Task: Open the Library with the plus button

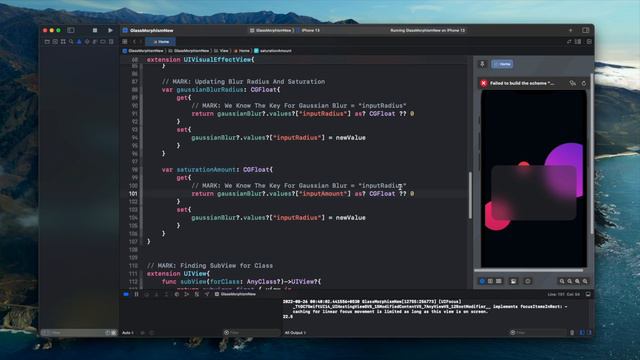Action: (x=571, y=30)
